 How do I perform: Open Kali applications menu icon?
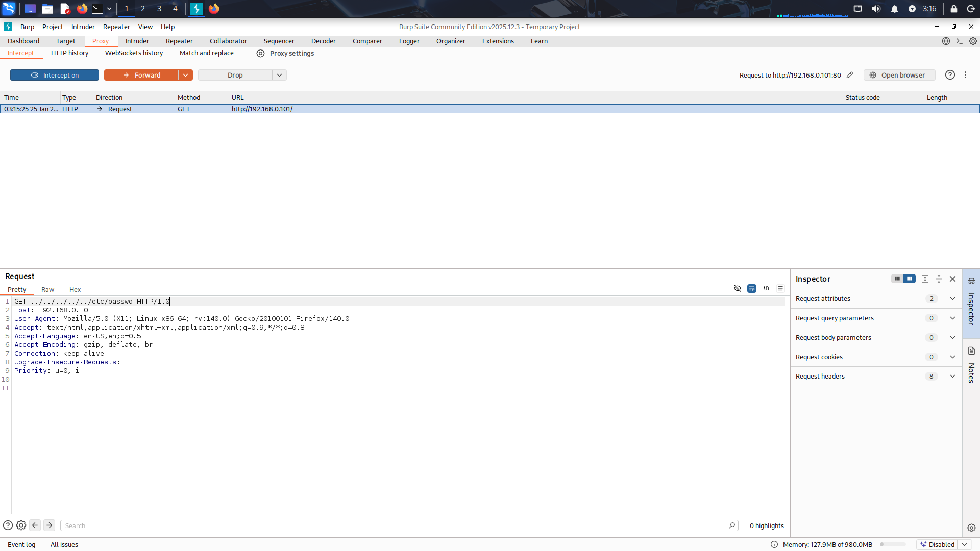pos(9,9)
